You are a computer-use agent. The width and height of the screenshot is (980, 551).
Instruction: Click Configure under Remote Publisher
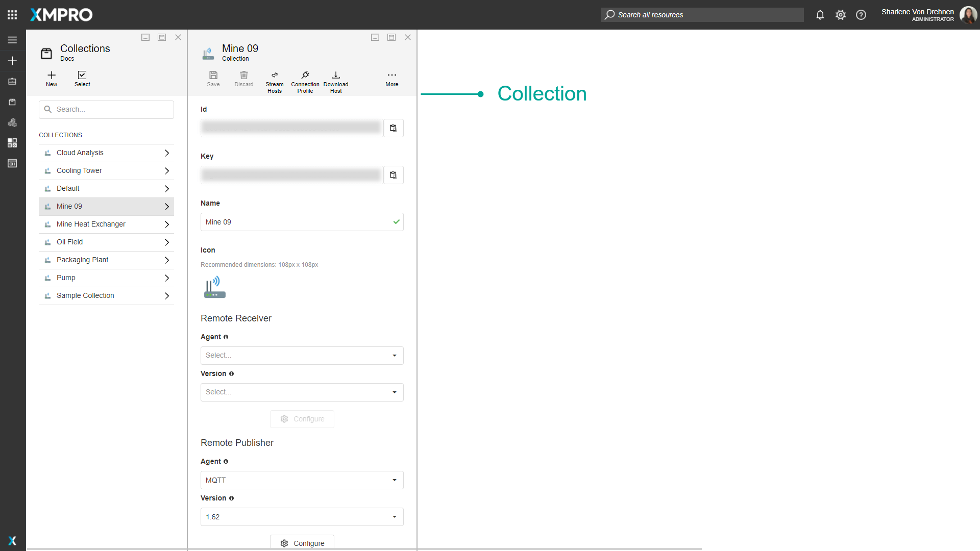(302, 543)
